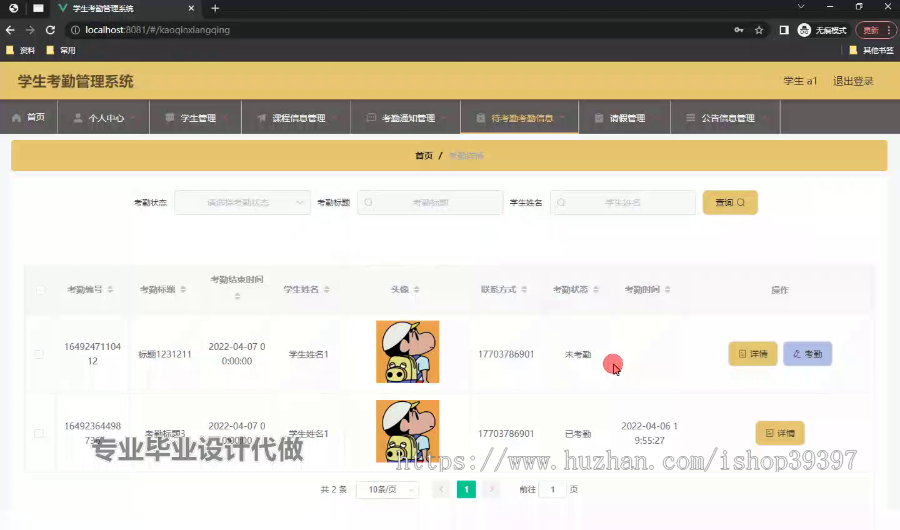Sort by 考勤结束时间 column arrows
This screenshot has height=530, width=900.
[237, 296]
